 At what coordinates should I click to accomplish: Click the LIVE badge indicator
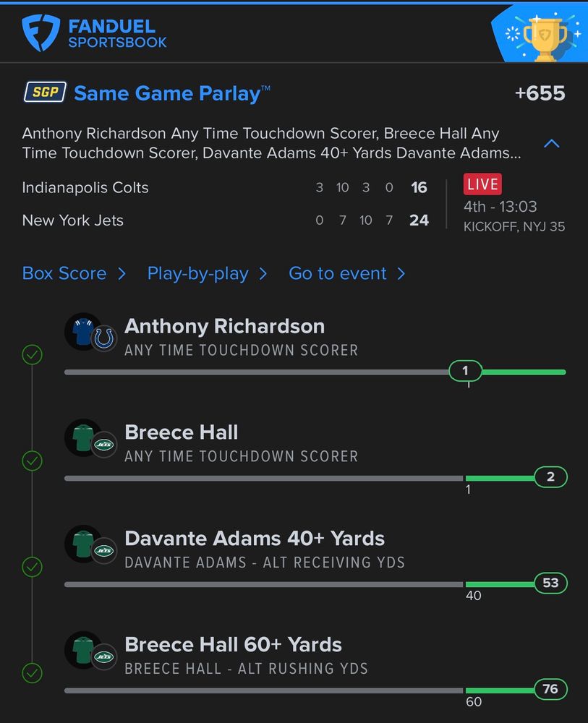pyautogui.click(x=482, y=184)
